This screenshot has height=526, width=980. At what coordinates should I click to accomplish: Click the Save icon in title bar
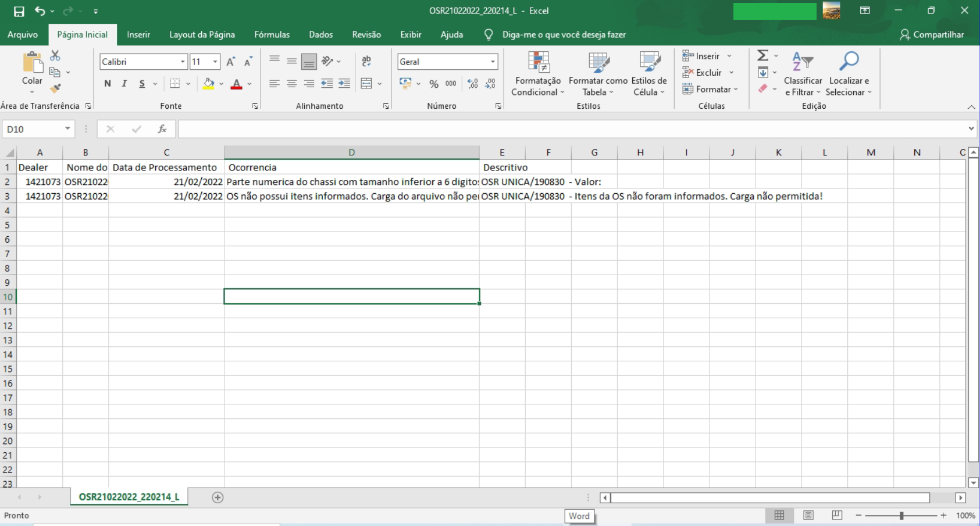19,11
